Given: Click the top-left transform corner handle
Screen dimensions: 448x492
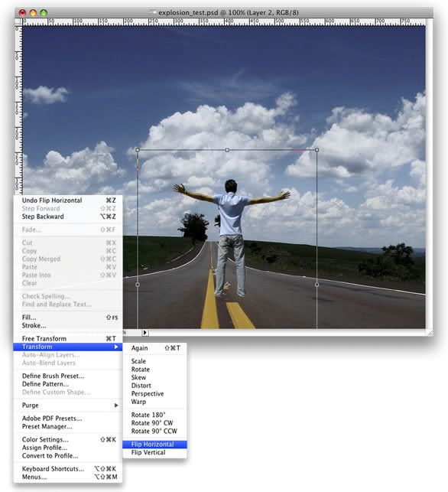Looking at the screenshot, I should pos(138,150).
